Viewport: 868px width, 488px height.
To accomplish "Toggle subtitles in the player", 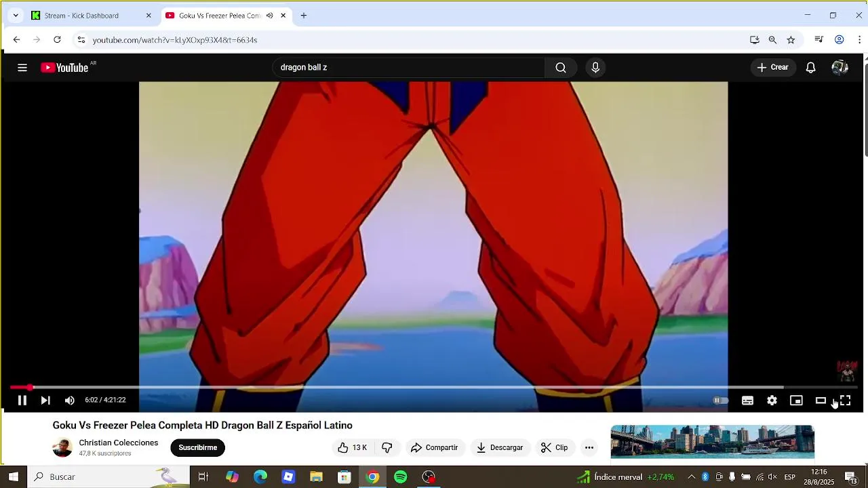I will point(747,401).
